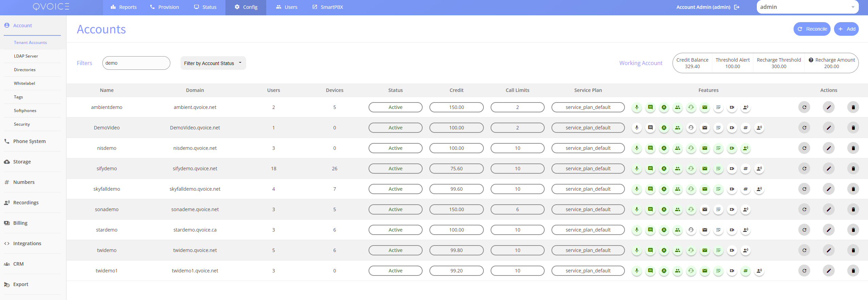The height and width of the screenshot is (300, 868).
Task: Toggle video camera feature for twidemo
Action: 732,250
